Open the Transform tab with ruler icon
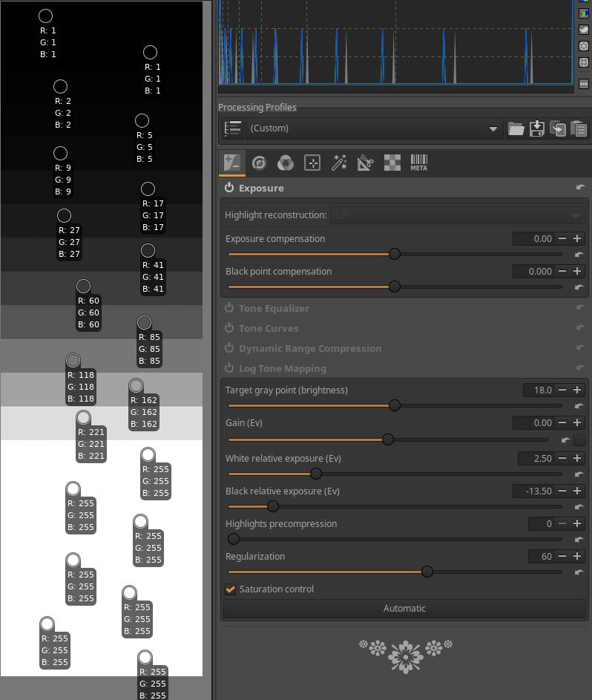Screen dimensions: 592x700 [x=365, y=163]
